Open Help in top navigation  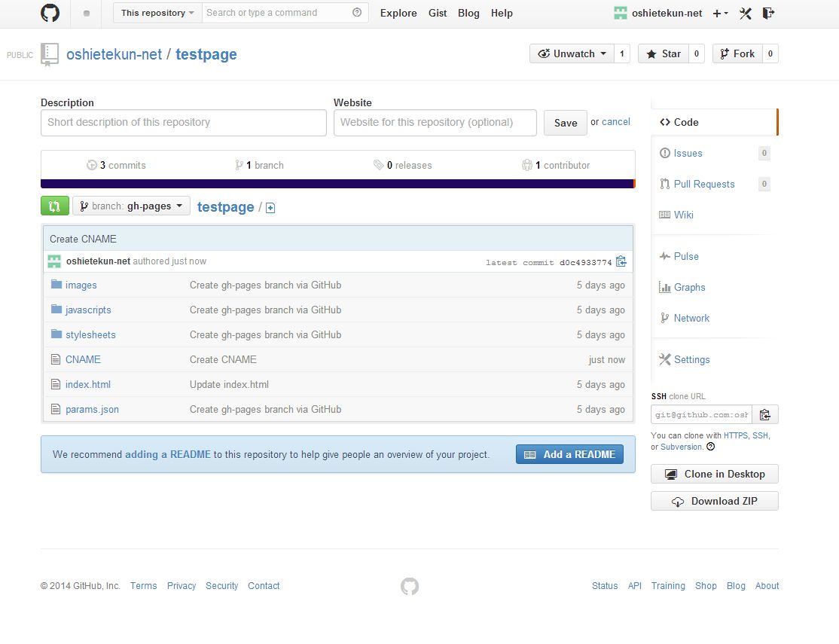tap(502, 13)
